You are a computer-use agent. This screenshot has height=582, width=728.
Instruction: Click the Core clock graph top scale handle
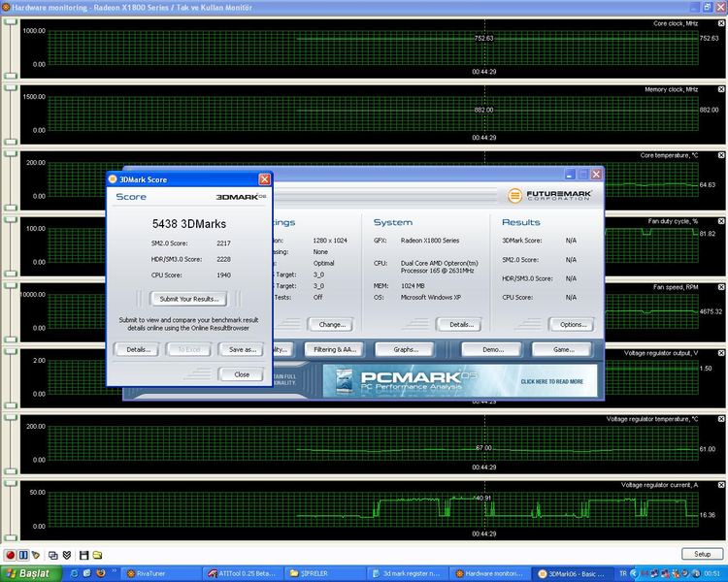[x=11, y=21]
